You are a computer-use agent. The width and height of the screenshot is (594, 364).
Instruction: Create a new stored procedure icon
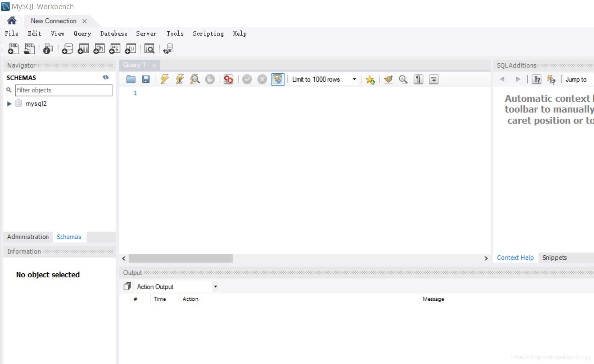tap(115, 49)
